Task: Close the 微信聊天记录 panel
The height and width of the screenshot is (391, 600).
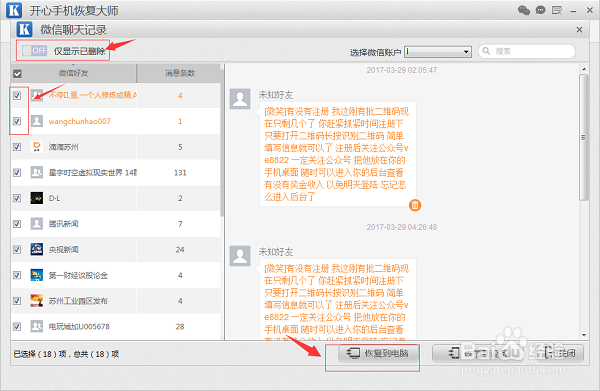Action: pos(579,29)
